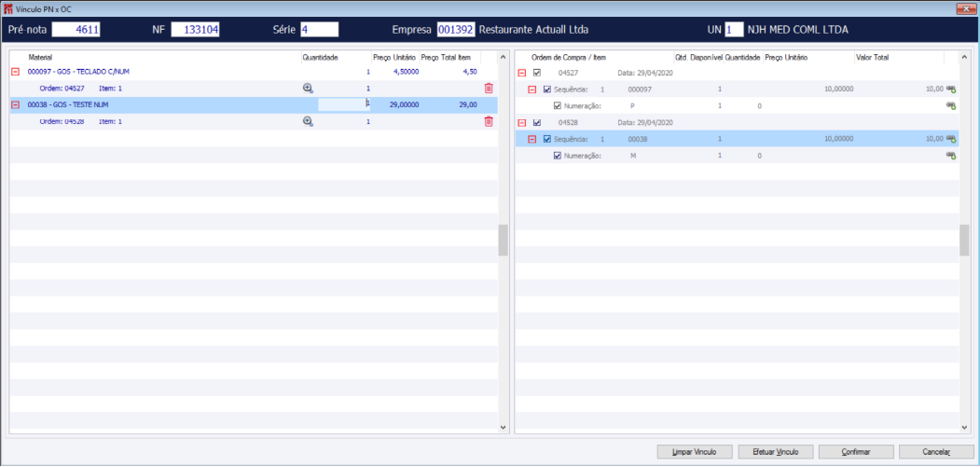
Task: Click the right panel scroll up arrow
Action: click(x=964, y=58)
